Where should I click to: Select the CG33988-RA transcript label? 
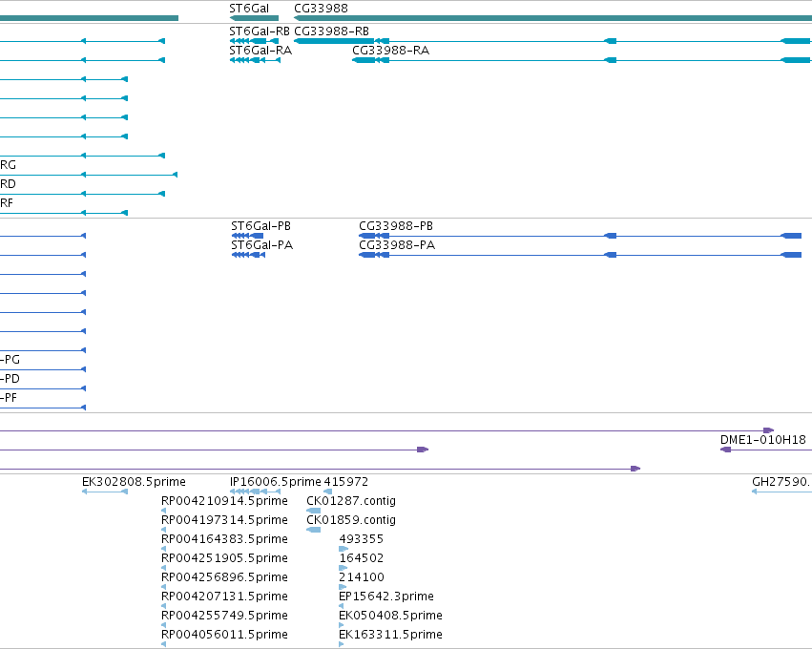point(390,51)
